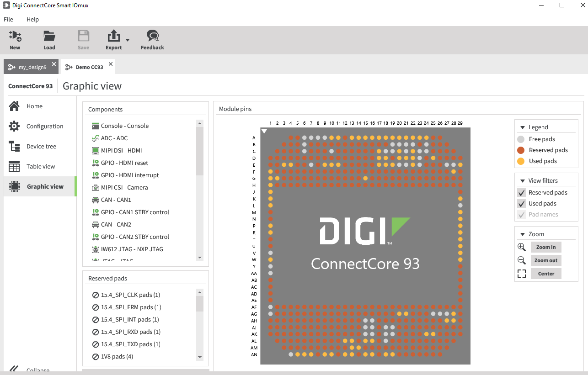
Task: Open the File menu
Action: (9, 19)
